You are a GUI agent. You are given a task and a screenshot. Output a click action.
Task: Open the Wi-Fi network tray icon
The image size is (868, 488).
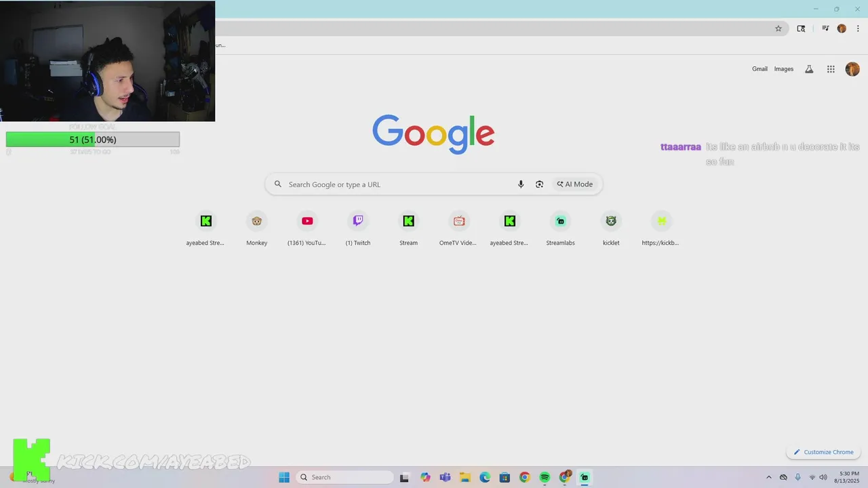(x=812, y=477)
